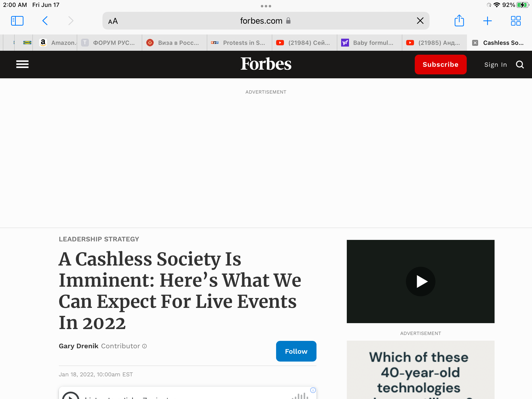The image size is (532, 399).
Task: Open the Share sheet icon
Action: 459,21
